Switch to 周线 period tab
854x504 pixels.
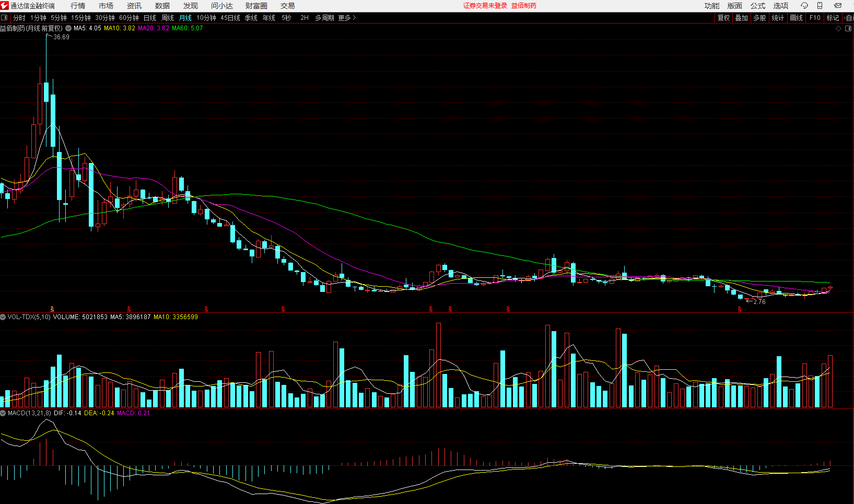pyautogui.click(x=168, y=18)
